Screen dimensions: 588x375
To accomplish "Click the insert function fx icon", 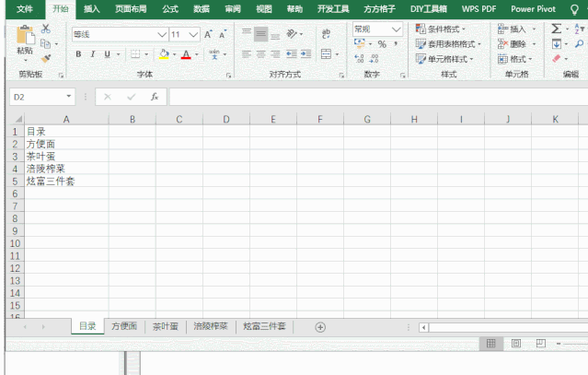I will point(155,98).
